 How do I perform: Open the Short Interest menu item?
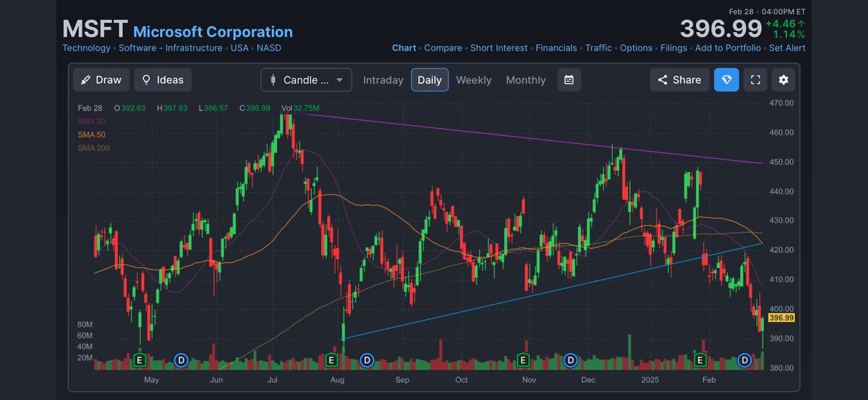(x=499, y=48)
